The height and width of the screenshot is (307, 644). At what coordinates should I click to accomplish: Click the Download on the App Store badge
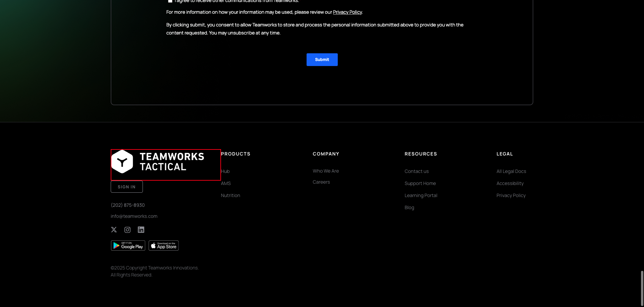coord(163,245)
